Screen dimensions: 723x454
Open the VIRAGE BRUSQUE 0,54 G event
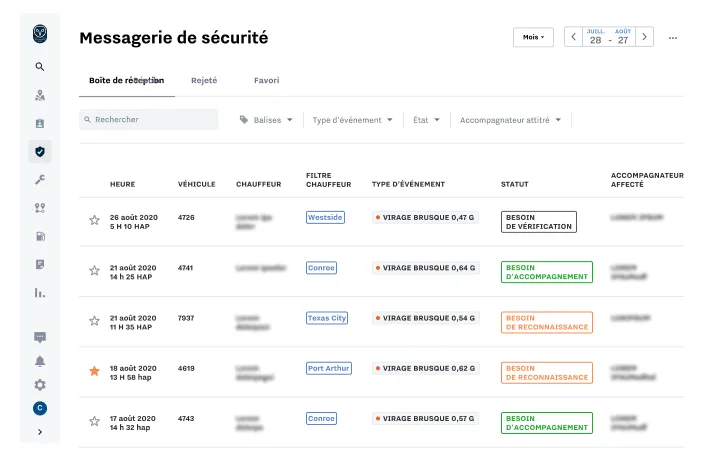point(426,318)
